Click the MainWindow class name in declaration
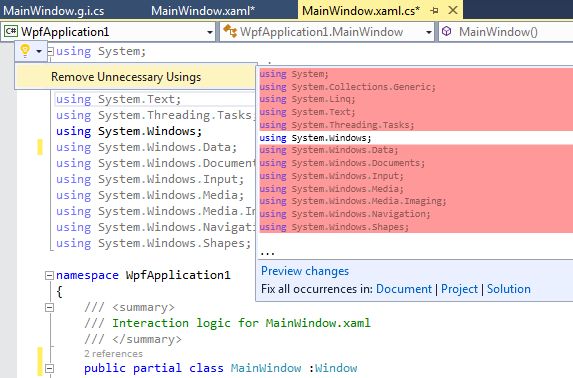The width and height of the screenshot is (573, 378). [x=266, y=368]
